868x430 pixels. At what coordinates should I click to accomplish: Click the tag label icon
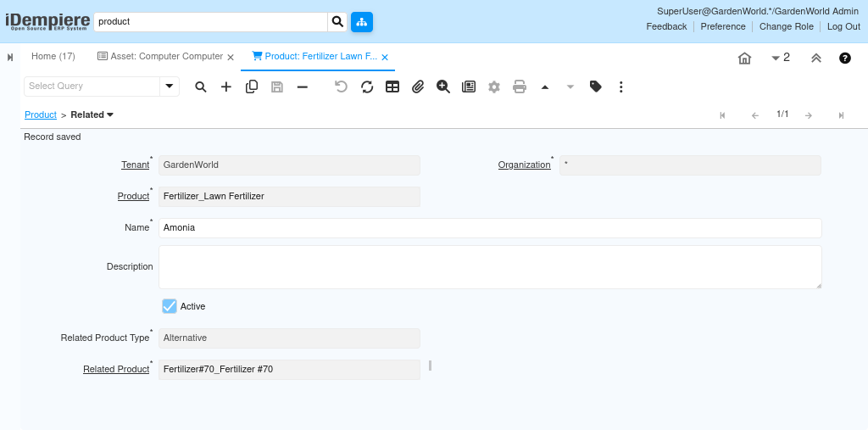click(596, 87)
